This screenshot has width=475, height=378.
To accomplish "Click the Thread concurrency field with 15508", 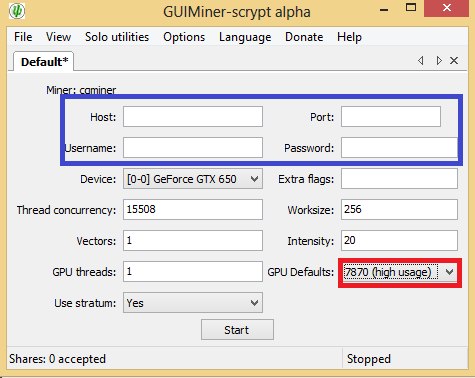I will (193, 209).
